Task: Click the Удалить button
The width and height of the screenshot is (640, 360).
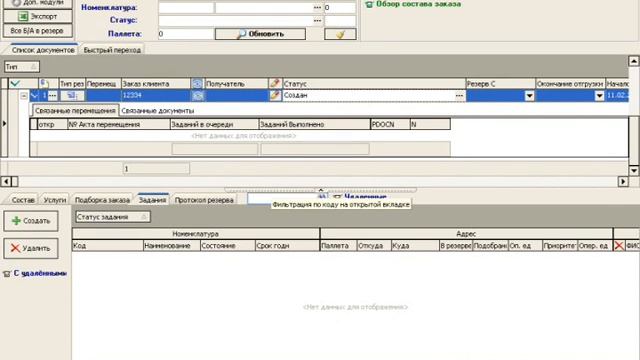Action: [31, 248]
